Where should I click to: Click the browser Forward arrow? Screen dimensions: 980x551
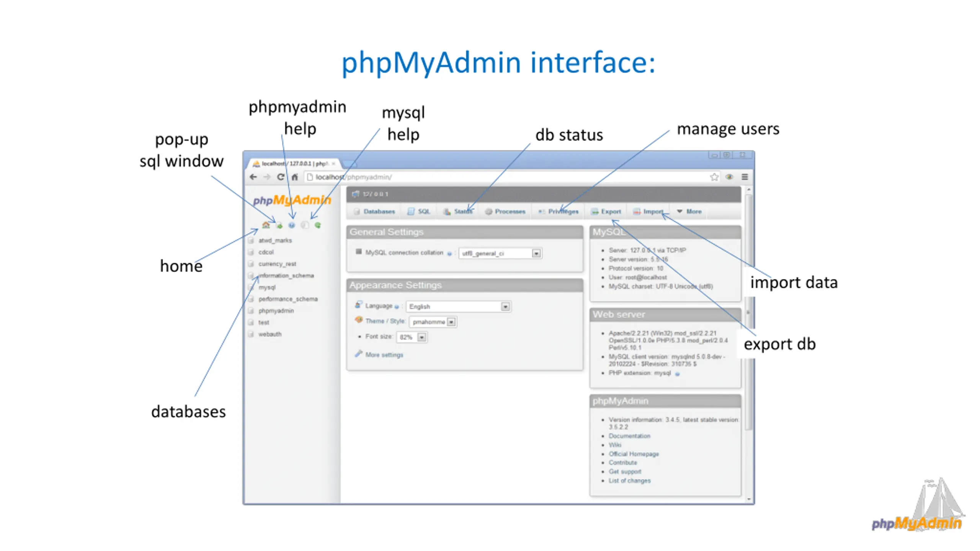pos(267,177)
